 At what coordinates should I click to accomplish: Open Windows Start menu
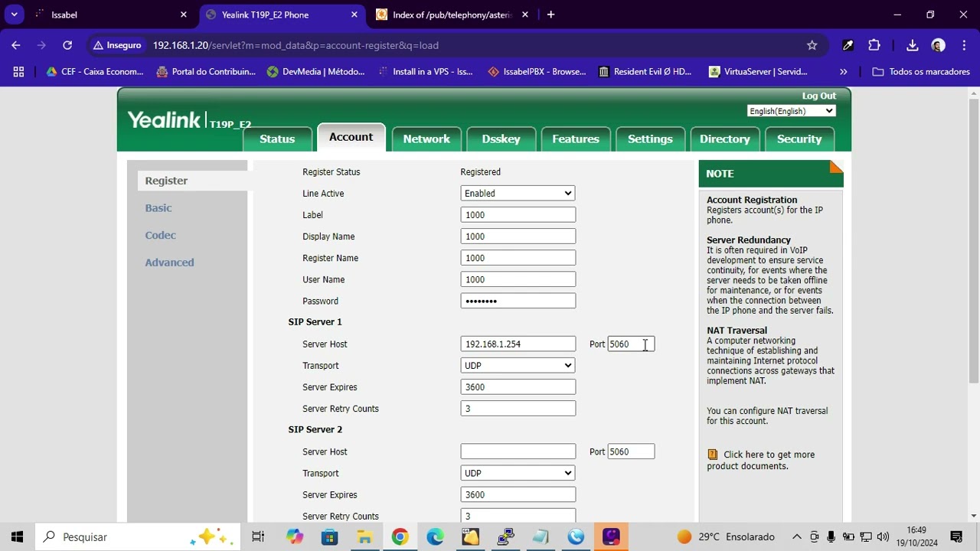click(x=18, y=537)
